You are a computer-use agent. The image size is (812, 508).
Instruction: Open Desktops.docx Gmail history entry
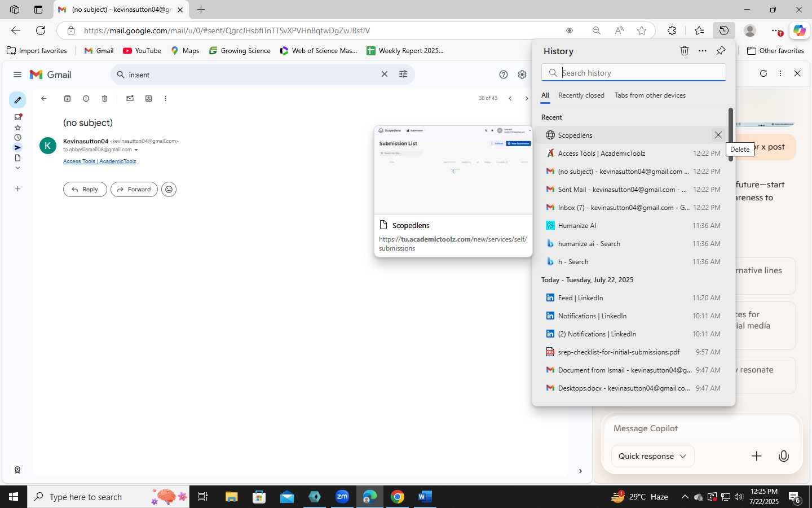click(633, 388)
